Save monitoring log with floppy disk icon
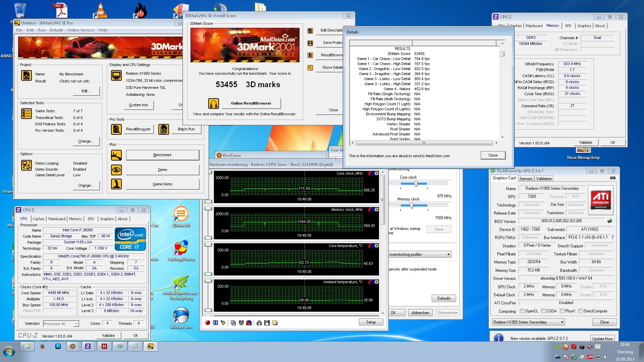Image resolution: width=644 pixels, height=362 pixels. 267,323
